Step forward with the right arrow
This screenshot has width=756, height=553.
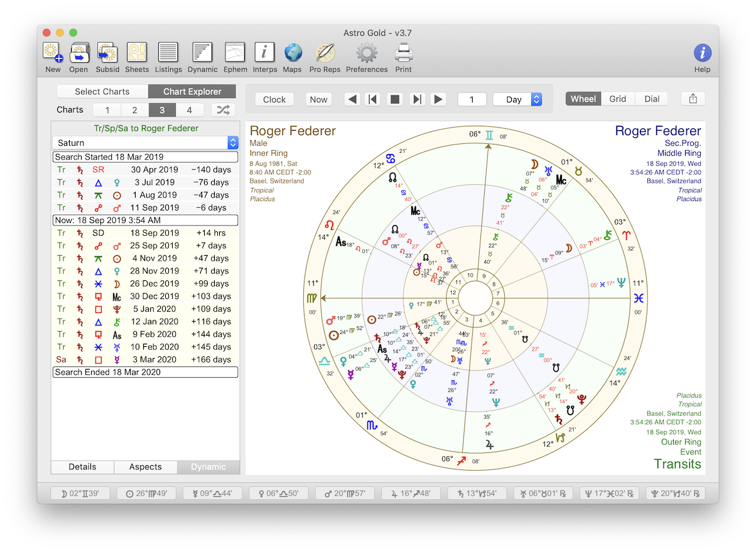[x=438, y=99]
